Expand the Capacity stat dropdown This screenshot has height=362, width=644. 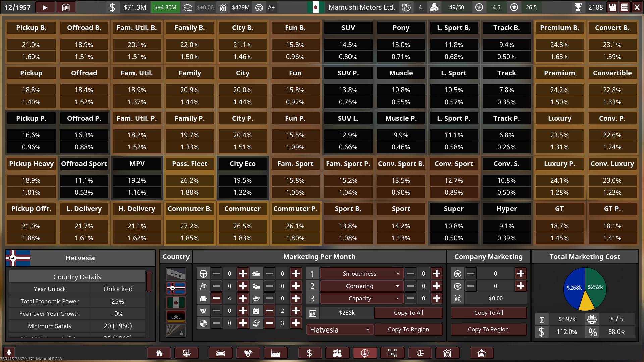360,298
